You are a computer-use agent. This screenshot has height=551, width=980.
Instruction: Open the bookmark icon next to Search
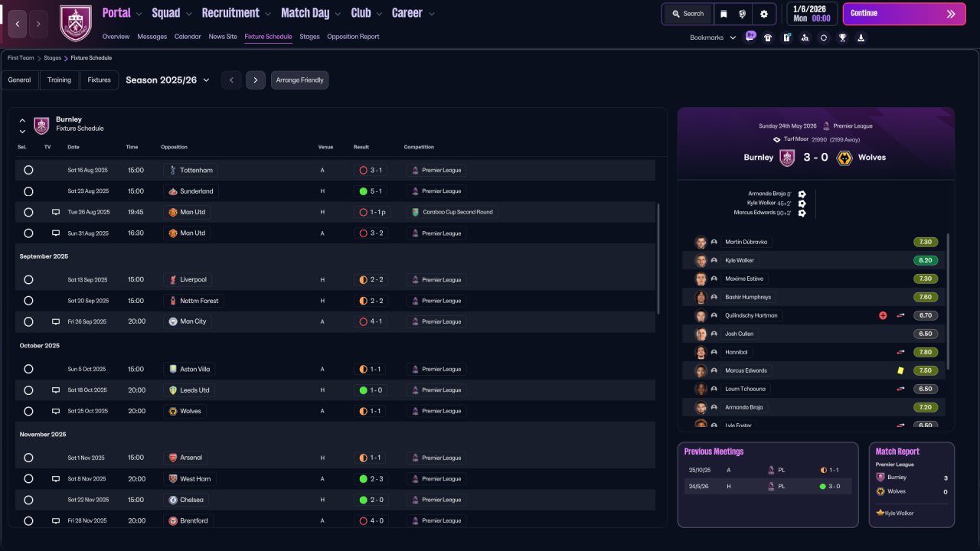(724, 14)
